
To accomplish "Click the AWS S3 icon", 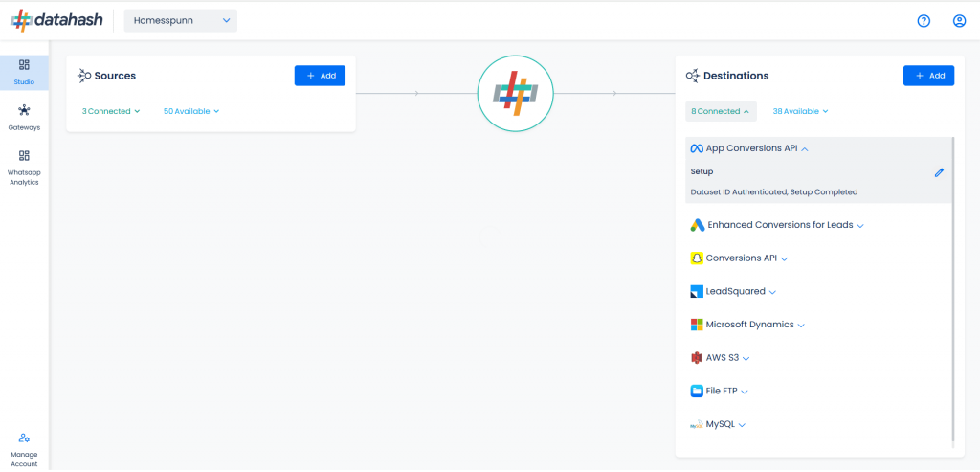I will 697,358.
